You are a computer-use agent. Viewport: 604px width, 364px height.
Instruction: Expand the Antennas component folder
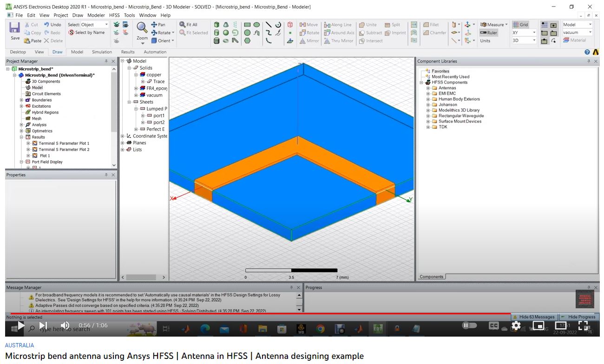tap(428, 88)
